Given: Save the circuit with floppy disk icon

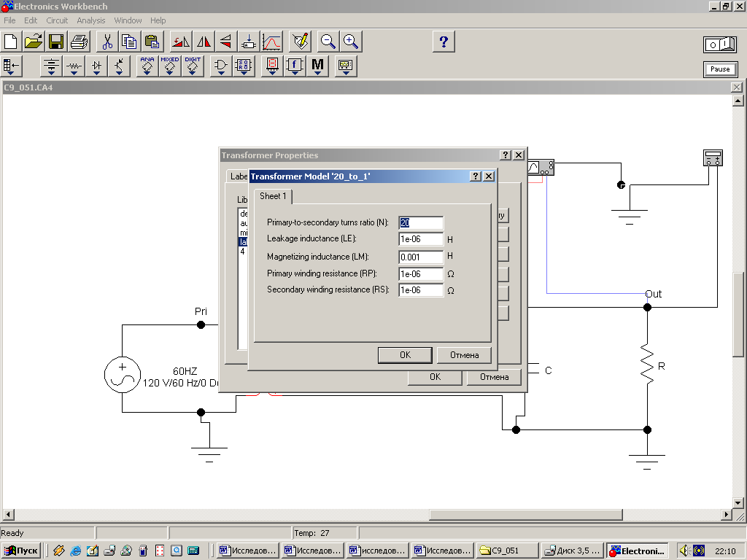Looking at the screenshot, I should coord(56,42).
